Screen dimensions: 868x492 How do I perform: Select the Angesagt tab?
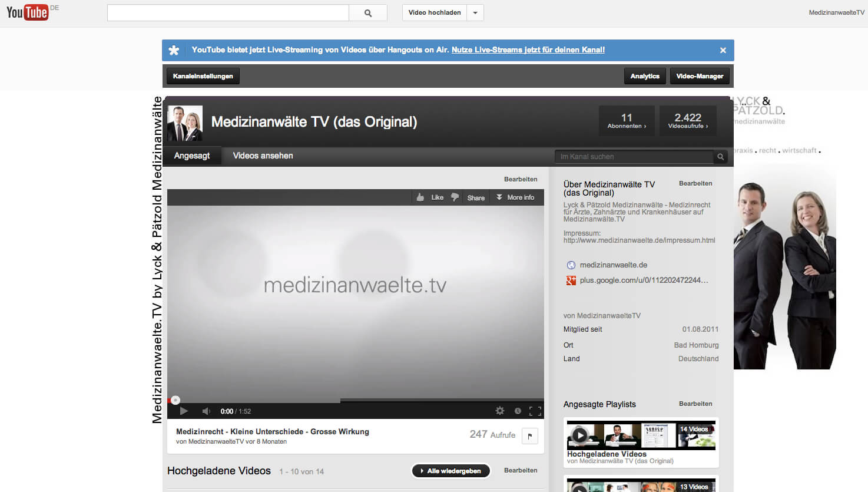[x=192, y=156]
